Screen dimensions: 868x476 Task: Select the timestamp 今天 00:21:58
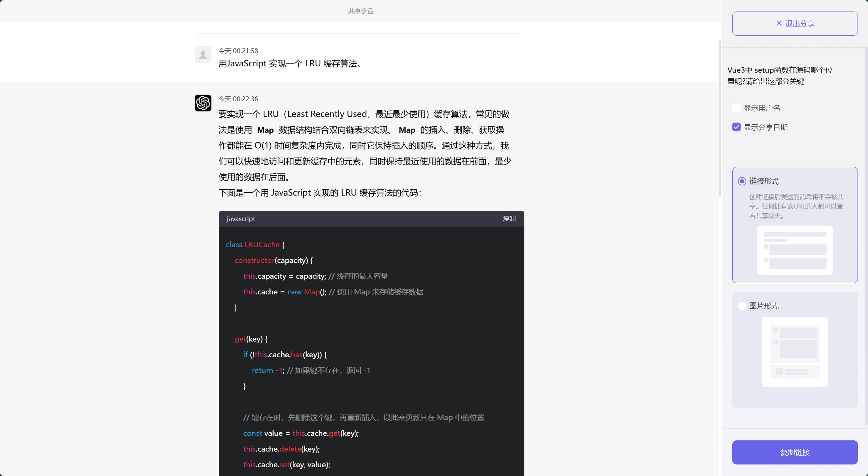[x=238, y=50]
